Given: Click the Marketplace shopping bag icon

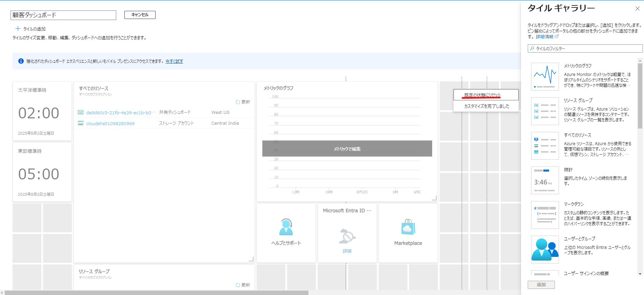Looking at the screenshot, I should (x=408, y=227).
